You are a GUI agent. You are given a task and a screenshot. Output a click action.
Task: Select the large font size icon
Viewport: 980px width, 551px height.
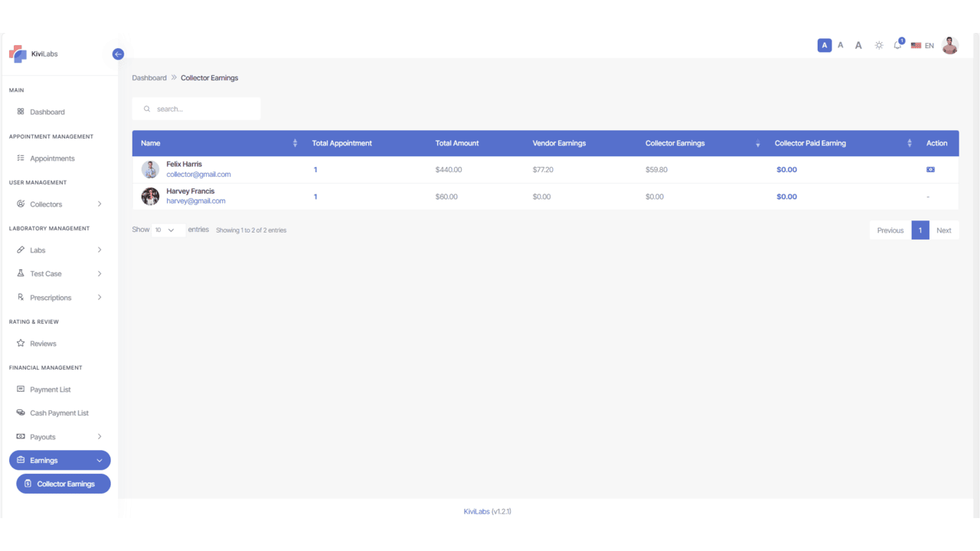[858, 45]
